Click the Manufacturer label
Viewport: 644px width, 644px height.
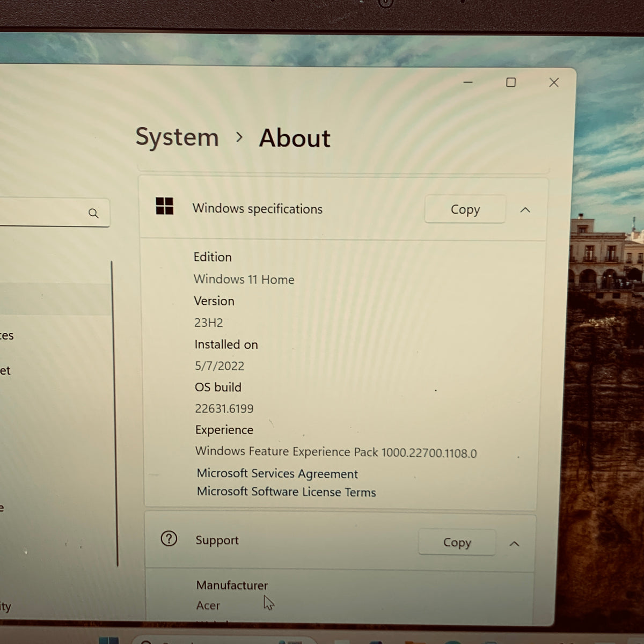[x=232, y=585]
